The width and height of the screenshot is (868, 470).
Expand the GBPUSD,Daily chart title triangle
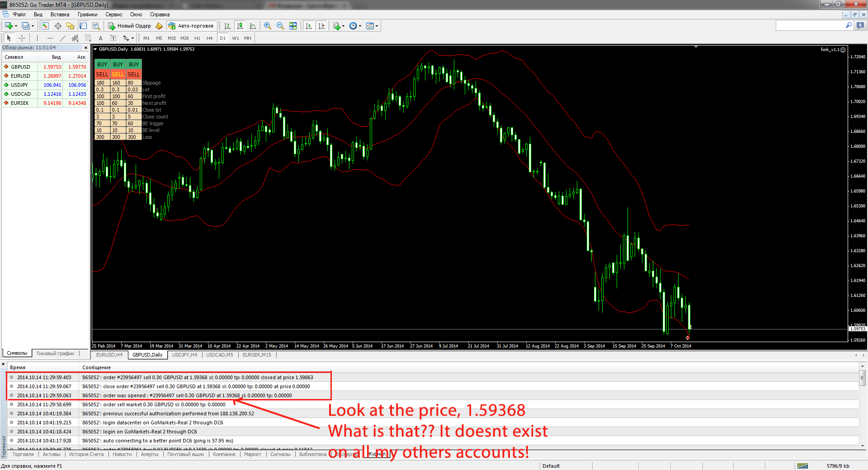(x=95, y=49)
